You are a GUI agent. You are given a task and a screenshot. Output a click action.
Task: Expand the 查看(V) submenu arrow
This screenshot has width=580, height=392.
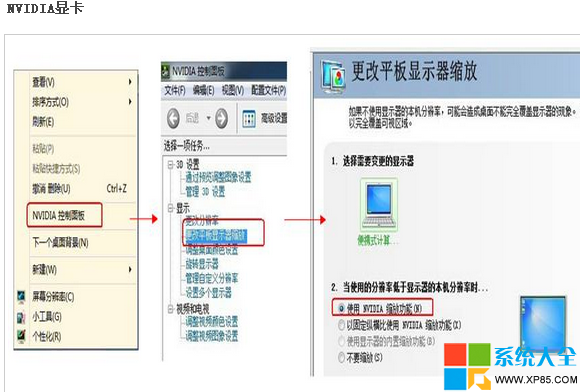130,82
